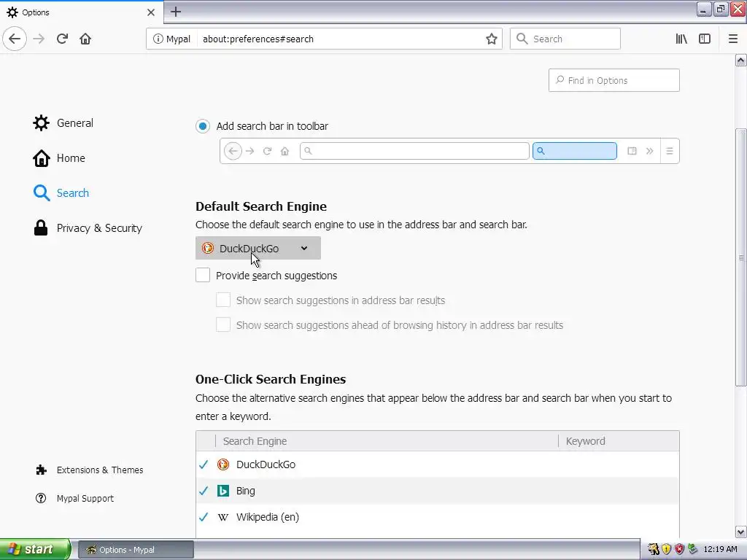
Task: Open Mypal Support link
Action: 75,499
